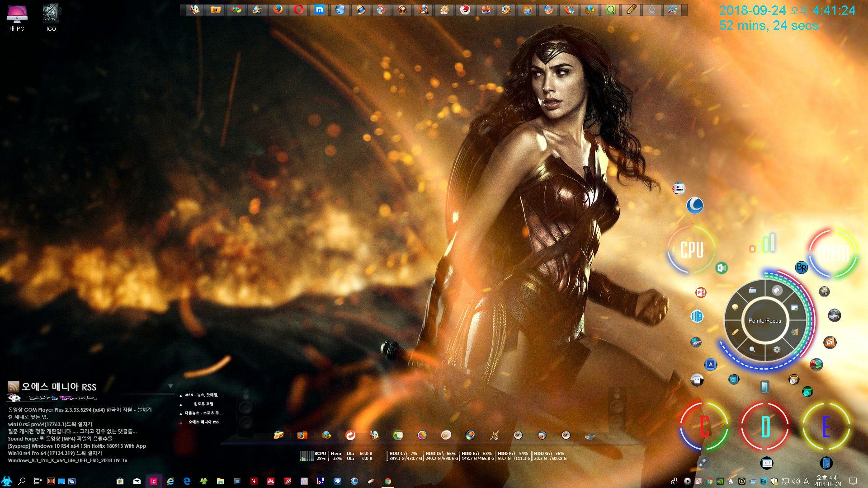
Task: Open the blue crescent app icon above CPU gauge
Action: (x=695, y=205)
